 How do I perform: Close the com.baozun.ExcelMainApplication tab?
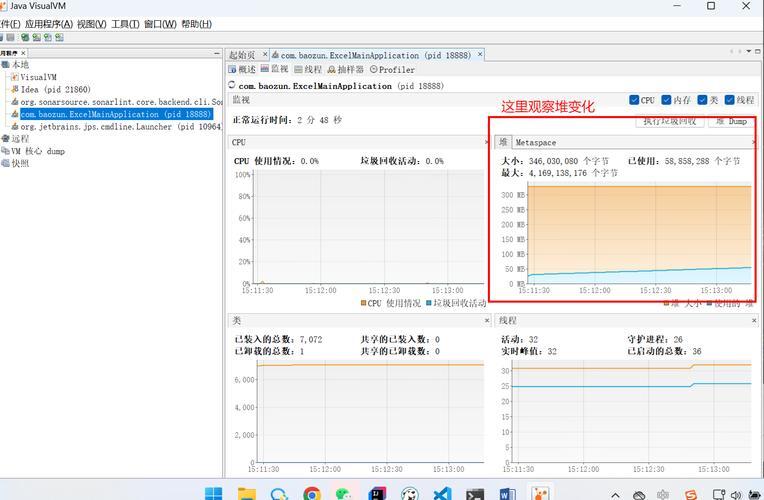click(x=480, y=54)
